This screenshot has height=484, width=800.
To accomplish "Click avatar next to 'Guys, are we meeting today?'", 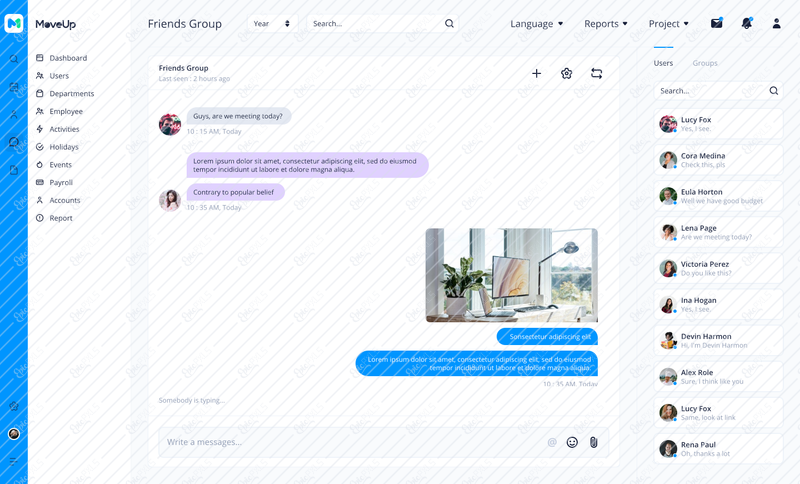I will point(170,124).
